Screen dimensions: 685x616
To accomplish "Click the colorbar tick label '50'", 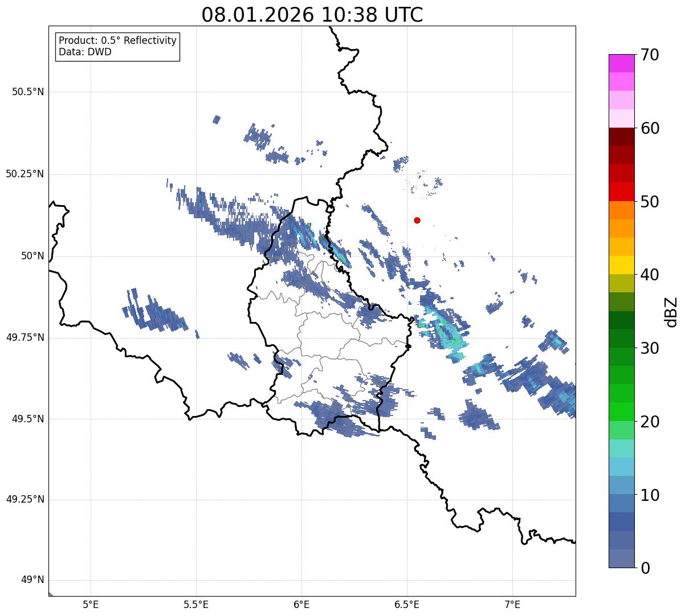I will (x=650, y=202).
